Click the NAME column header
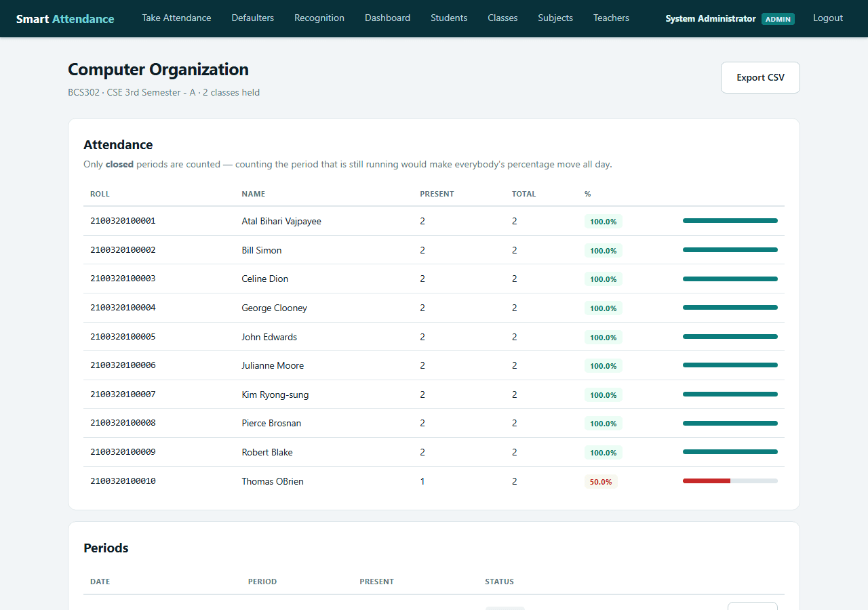 [253, 194]
